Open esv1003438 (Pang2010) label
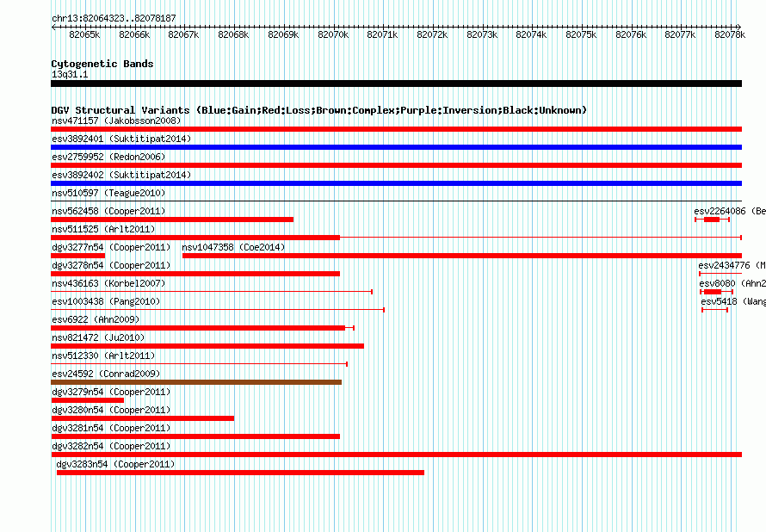The width and height of the screenshot is (766, 532). (x=106, y=301)
